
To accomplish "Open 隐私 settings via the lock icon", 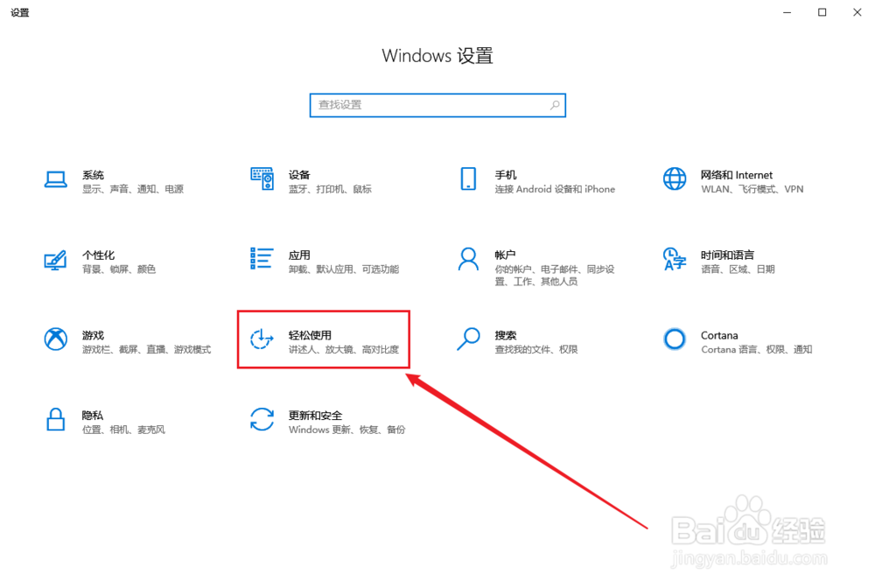I will tap(55, 421).
